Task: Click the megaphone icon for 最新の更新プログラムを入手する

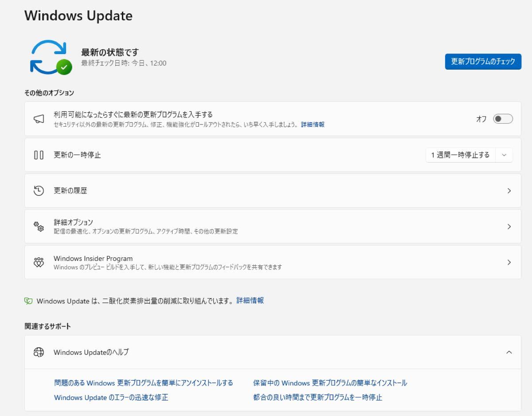Action: (39, 119)
